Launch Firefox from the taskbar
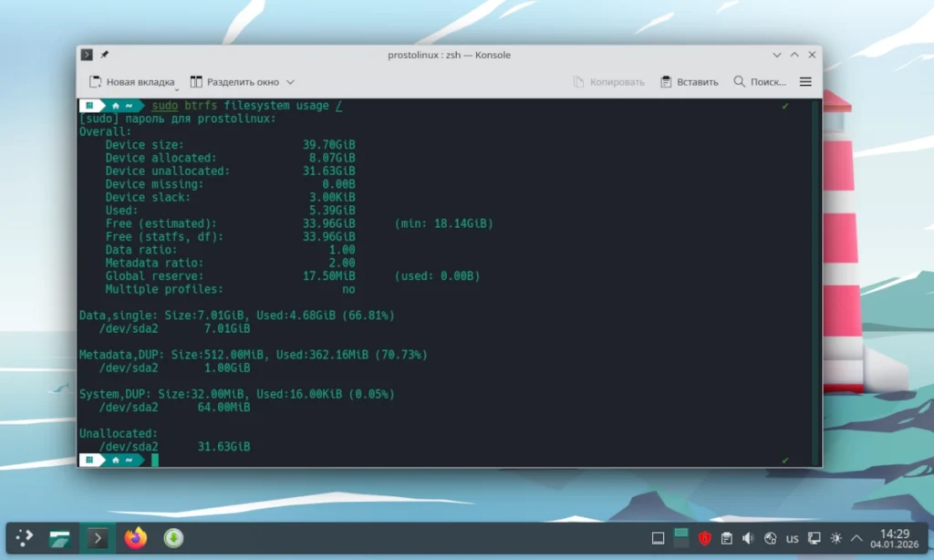Screen dimensions: 934x560 click(135, 538)
